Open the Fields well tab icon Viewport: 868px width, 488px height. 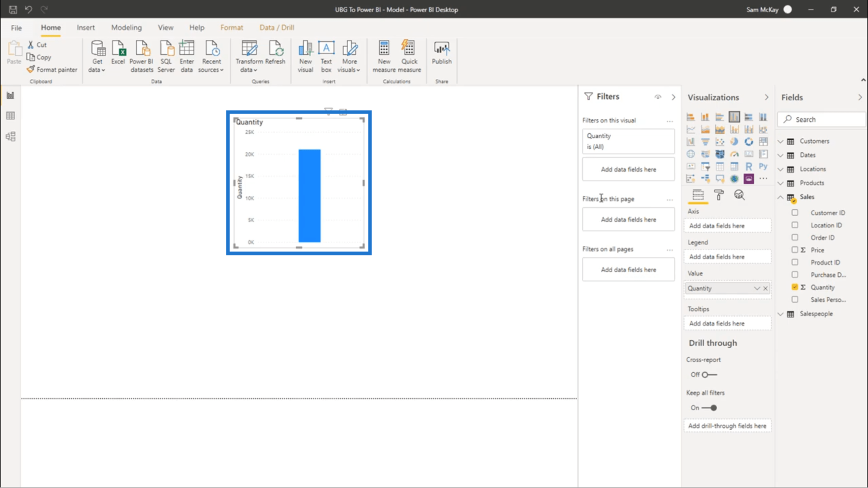pos(698,195)
